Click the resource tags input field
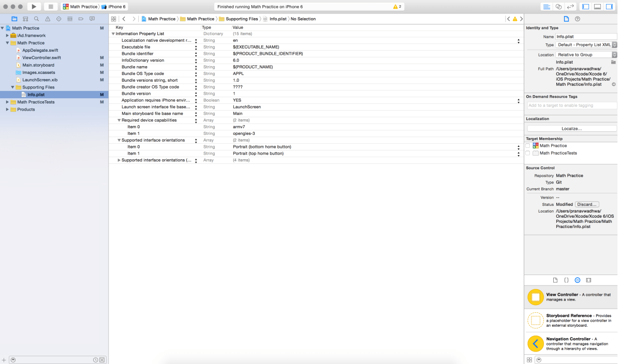621x364 pixels. click(x=572, y=105)
